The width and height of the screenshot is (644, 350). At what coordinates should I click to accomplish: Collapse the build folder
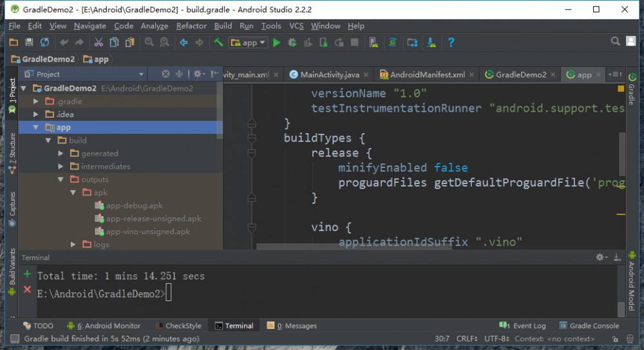(48, 140)
